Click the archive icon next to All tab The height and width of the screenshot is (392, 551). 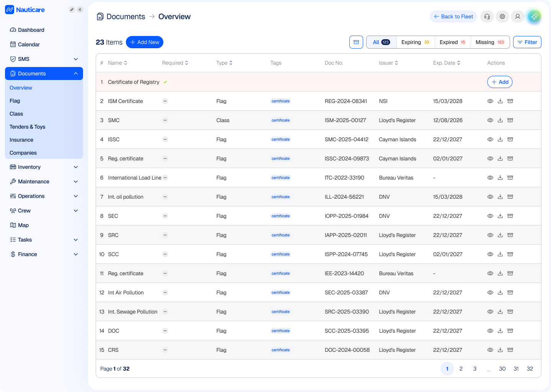[356, 42]
